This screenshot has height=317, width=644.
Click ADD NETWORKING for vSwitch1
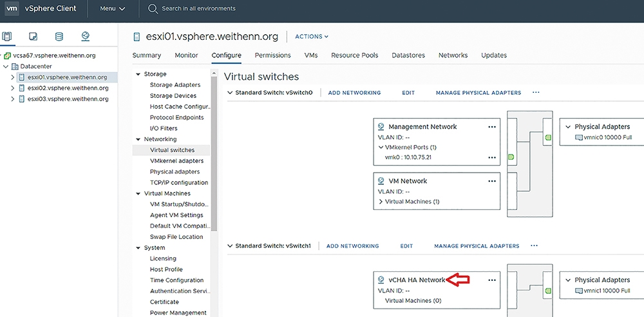[x=353, y=246]
